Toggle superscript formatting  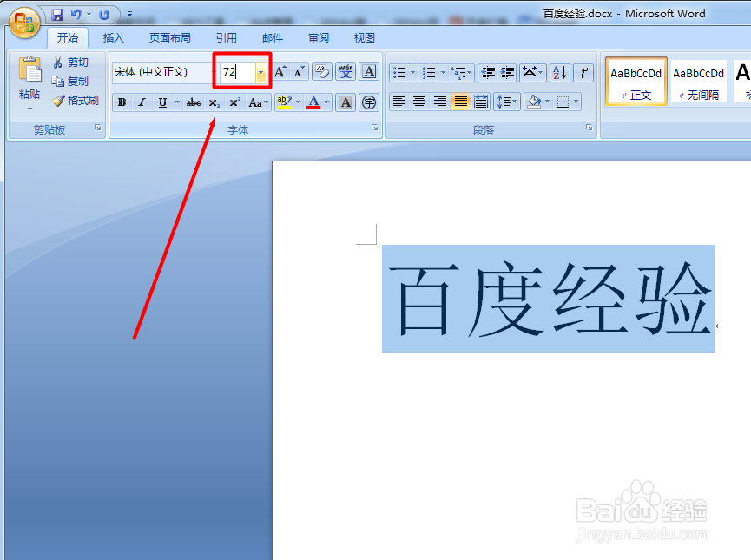[x=234, y=102]
